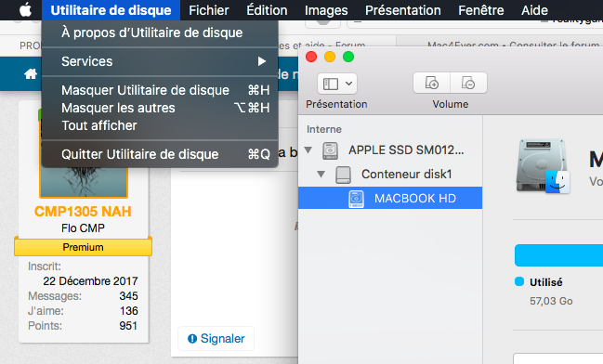
Task: Select Conteneur disk1 container icon
Action: pos(343,175)
